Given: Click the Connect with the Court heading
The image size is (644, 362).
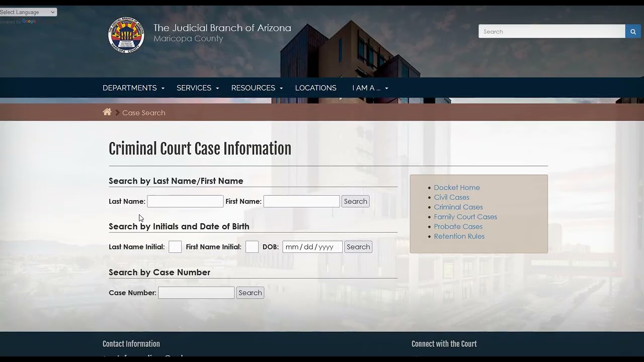Looking at the screenshot, I should 444,344.
